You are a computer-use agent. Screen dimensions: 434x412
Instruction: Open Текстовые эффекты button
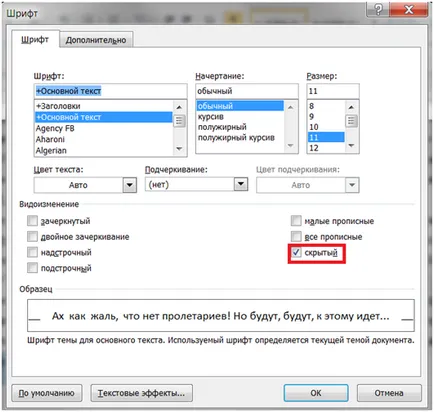click(141, 393)
